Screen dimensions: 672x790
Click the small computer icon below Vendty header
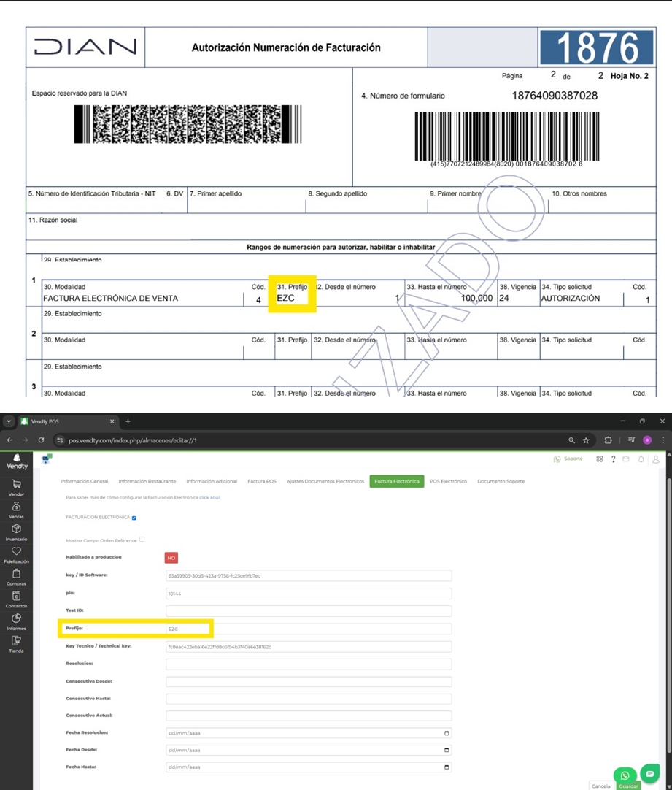point(47,459)
